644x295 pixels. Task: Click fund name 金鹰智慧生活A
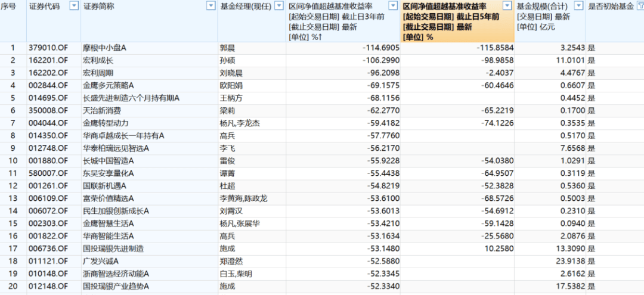click(x=109, y=223)
